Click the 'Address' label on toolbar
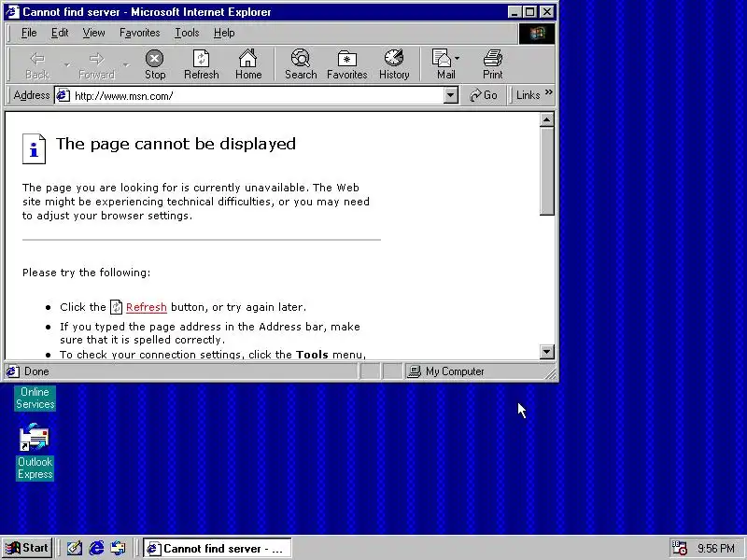This screenshot has height=560, width=747. pos(32,95)
